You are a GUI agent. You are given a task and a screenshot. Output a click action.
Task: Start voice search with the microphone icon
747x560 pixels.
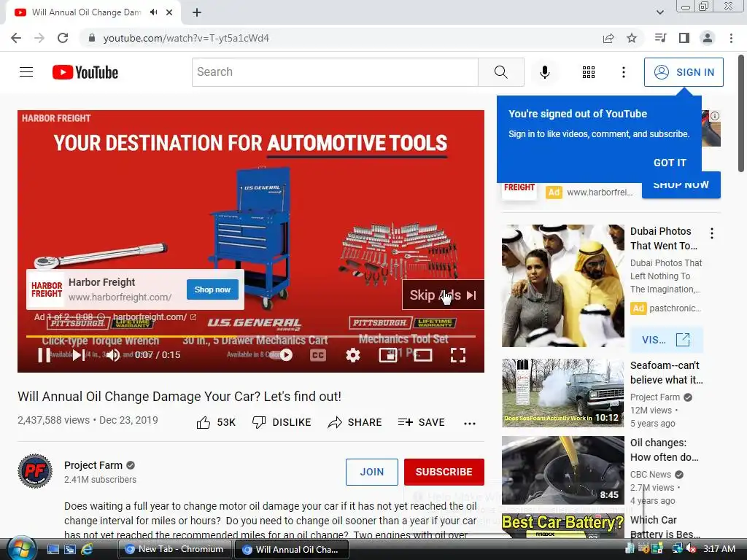[544, 72]
